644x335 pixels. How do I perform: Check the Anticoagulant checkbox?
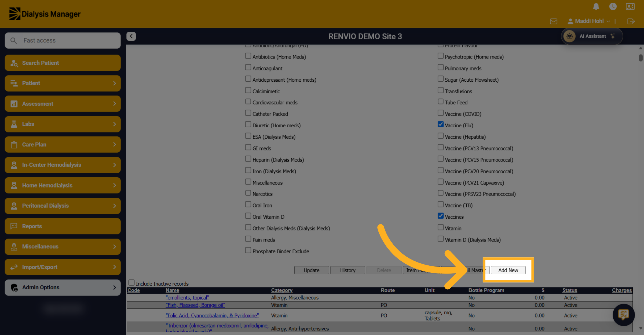click(x=248, y=67)
